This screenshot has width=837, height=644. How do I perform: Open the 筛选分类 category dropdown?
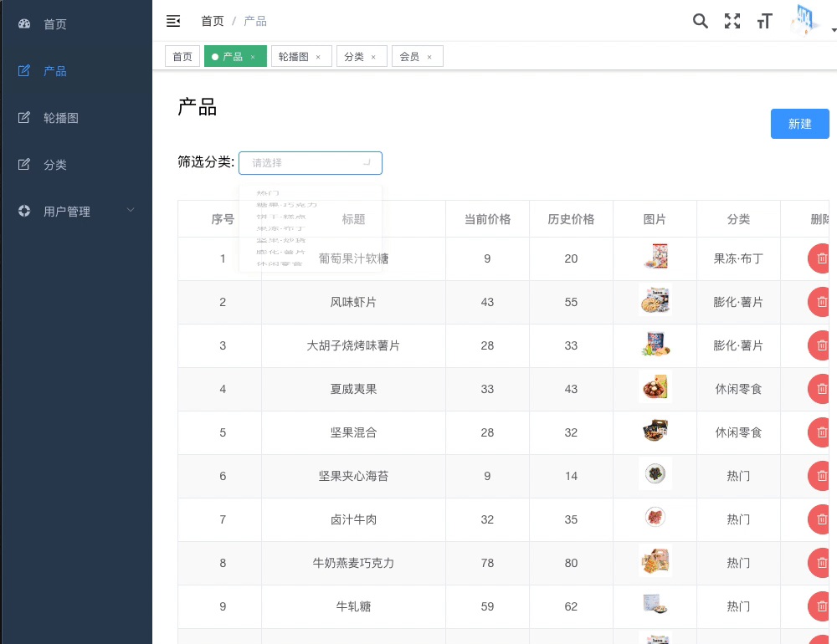[311, 163]
